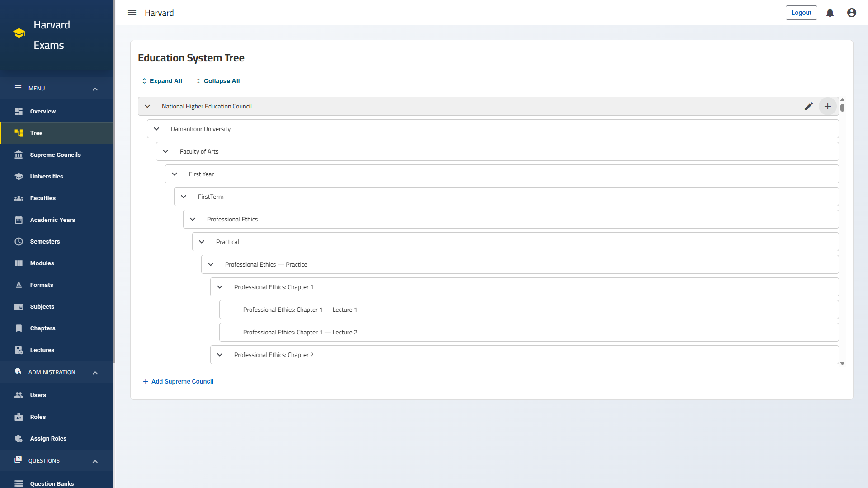This screenshot has width=868, height=488.
Task: Collapse the Damanhour University node
Action: tap(156, 128)
